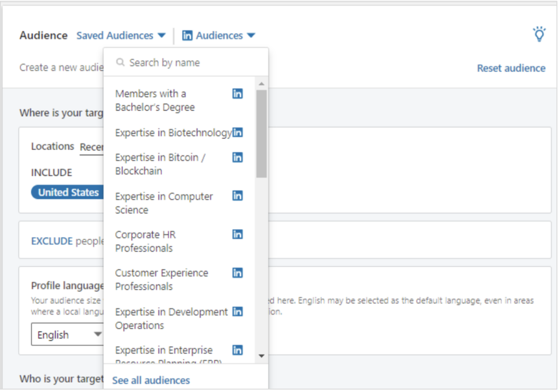The width and height of the screenshot is (559, 392).
Task: Choose Expertise in Computer Science
Action: click(179, 203)
